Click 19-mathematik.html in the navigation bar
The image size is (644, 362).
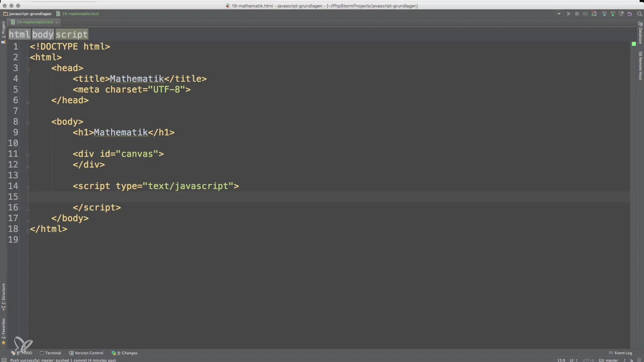77,14
